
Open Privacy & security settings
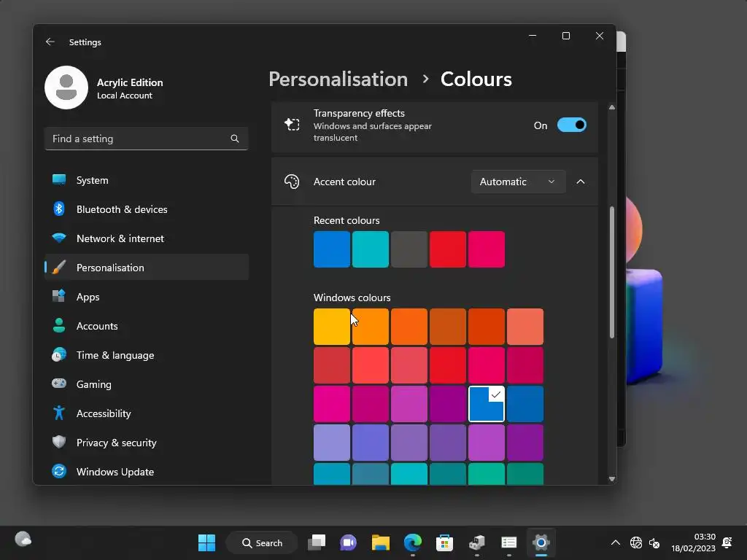pyautogui.click(x=147, y=443)
